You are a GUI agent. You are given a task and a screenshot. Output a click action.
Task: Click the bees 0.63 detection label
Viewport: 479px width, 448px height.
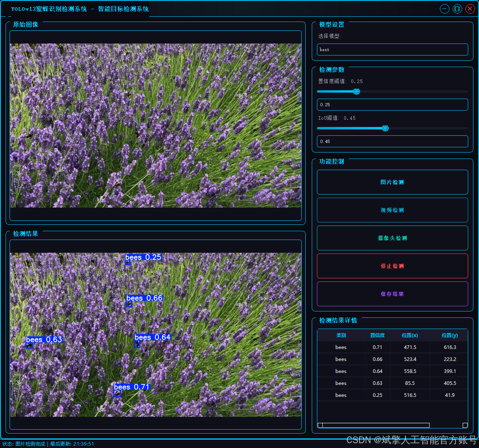pos(44,339)
